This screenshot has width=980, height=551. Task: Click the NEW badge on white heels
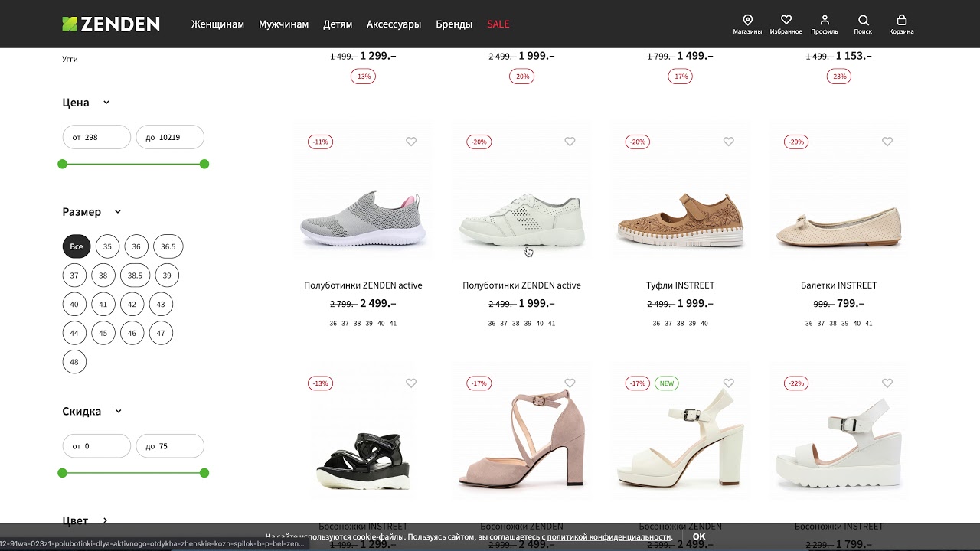(x=667, y=383)
